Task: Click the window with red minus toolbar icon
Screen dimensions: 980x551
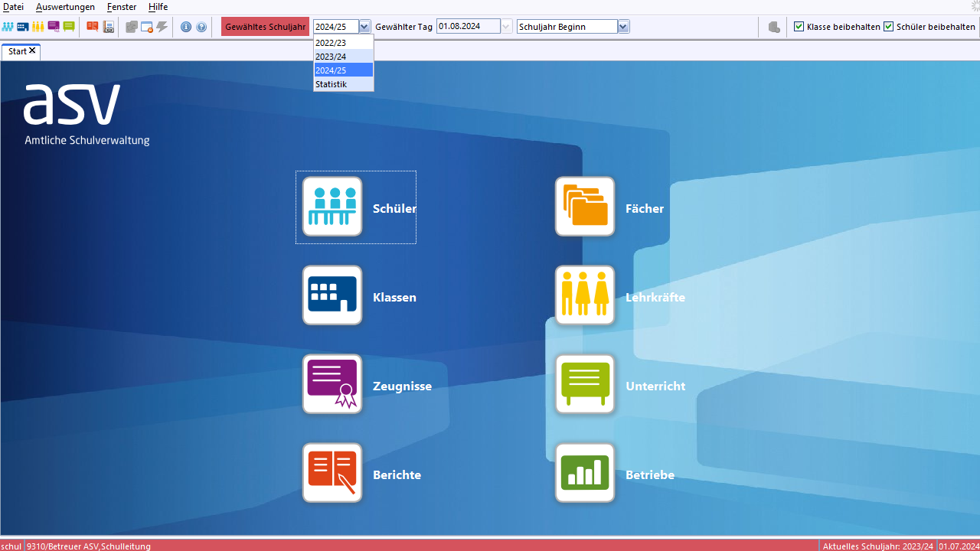Action: pos(147,27)
